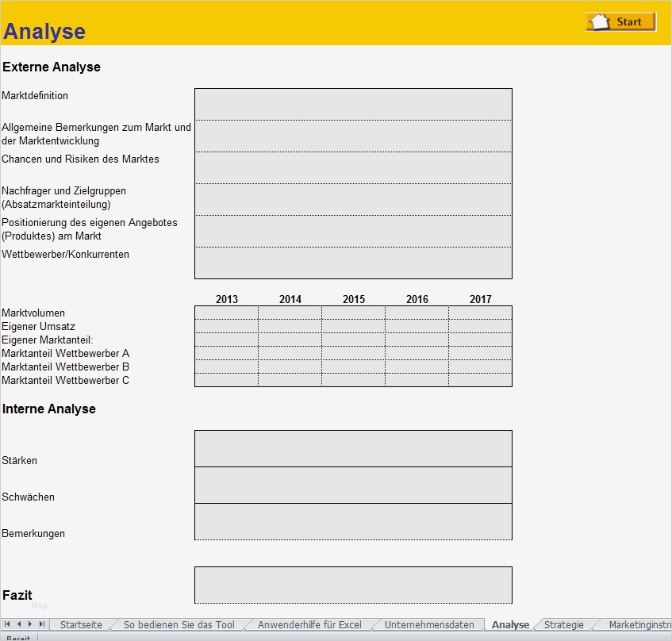This screenshot has height=641, width=672.
Task: Select Marktanteil Wettbewerber C cell for 2017
Action: [481, 380]
